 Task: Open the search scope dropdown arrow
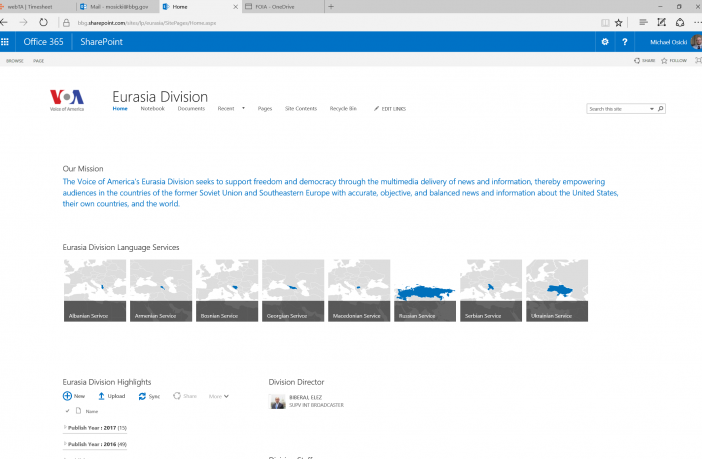(652, 109)
